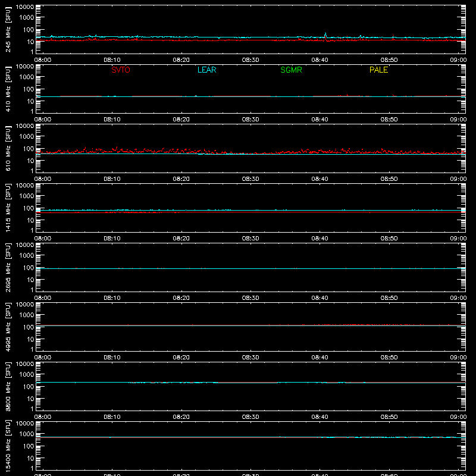Click the 09:00 time label under 4995 MHz plot
This screenshot has width=476, height=476.
click(458, 358)
